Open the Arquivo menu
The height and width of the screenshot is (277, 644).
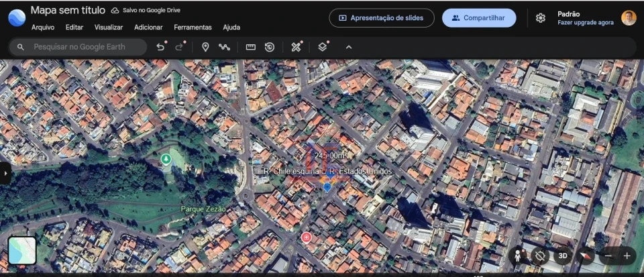(x=43, y=27)
